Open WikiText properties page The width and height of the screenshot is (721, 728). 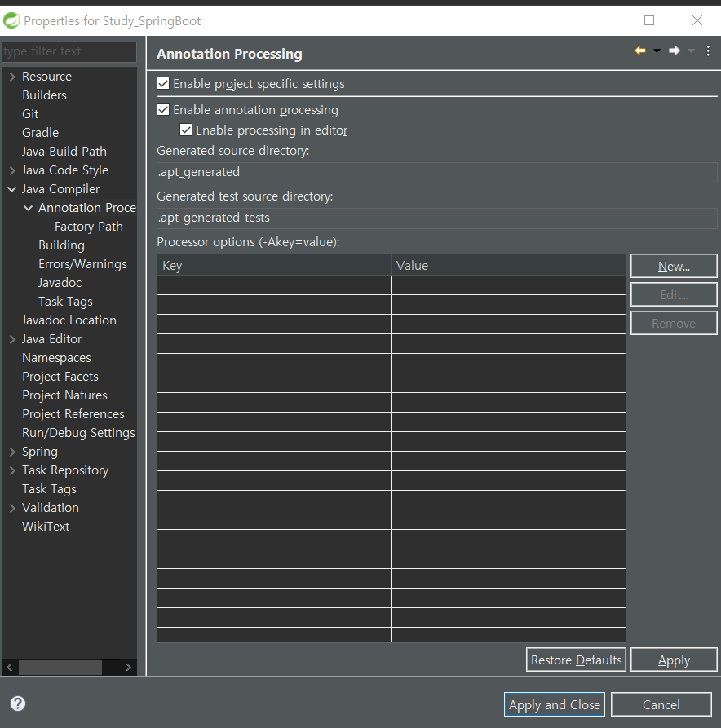tap(46, 527)
